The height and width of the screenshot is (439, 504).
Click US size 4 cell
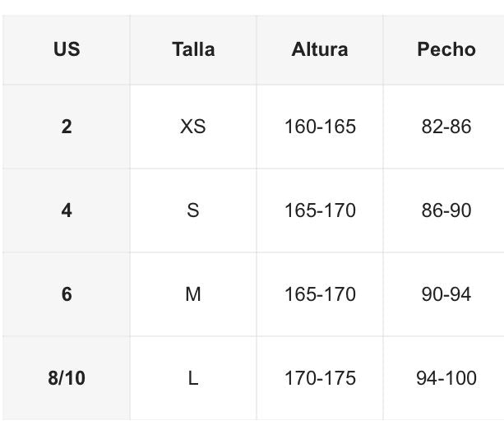tap(67, 210)
